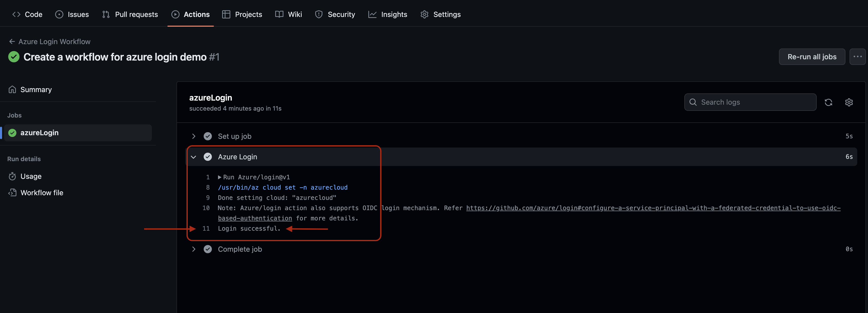Open the Projects tab
Viewport: 868px width, 313px height.
click(242, 14)
